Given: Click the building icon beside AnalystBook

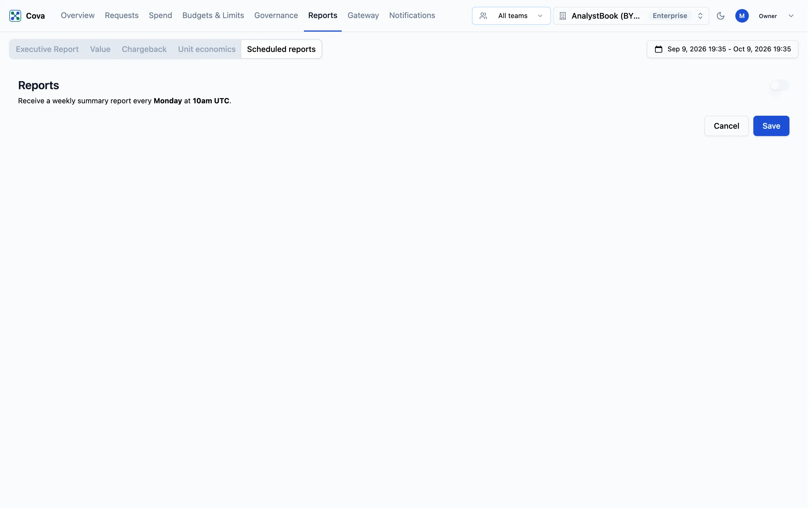Looking at the screenshot, I should pyautogui.click(x=563, y=16).
